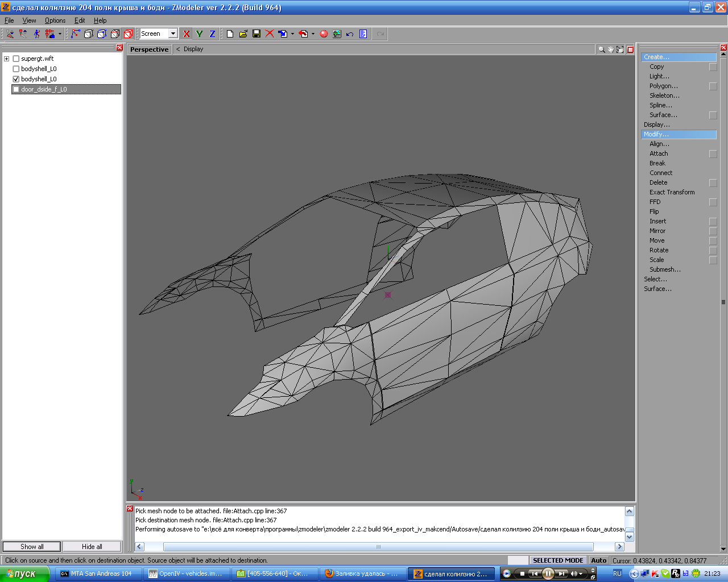
Task: Click the Show all button
Action: click(x=32, y=547)
